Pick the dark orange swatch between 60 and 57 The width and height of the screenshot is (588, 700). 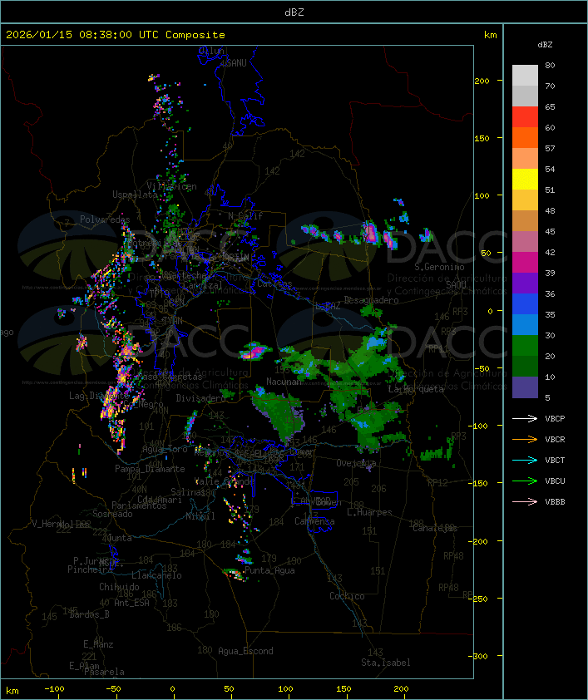(x=525, y=137)
